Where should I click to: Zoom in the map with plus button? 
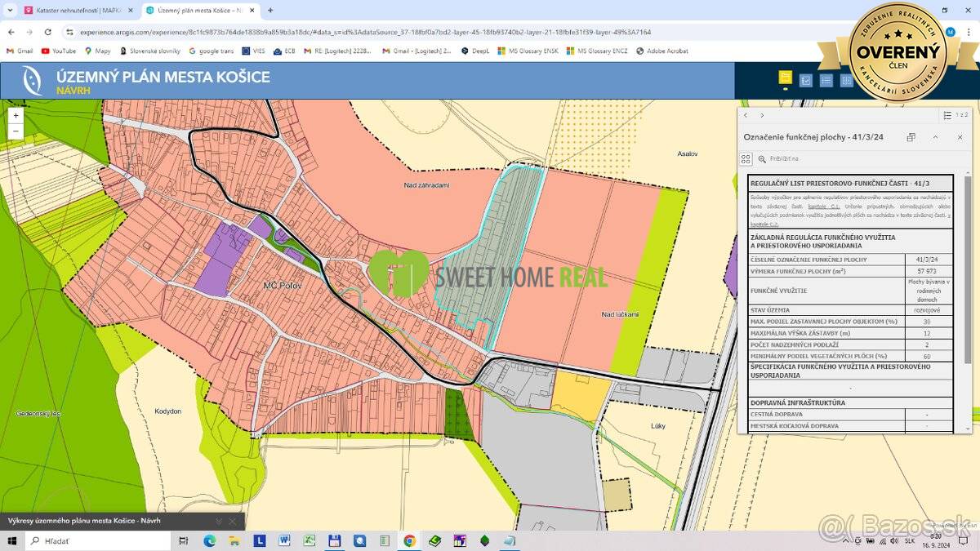click(16, 116)
